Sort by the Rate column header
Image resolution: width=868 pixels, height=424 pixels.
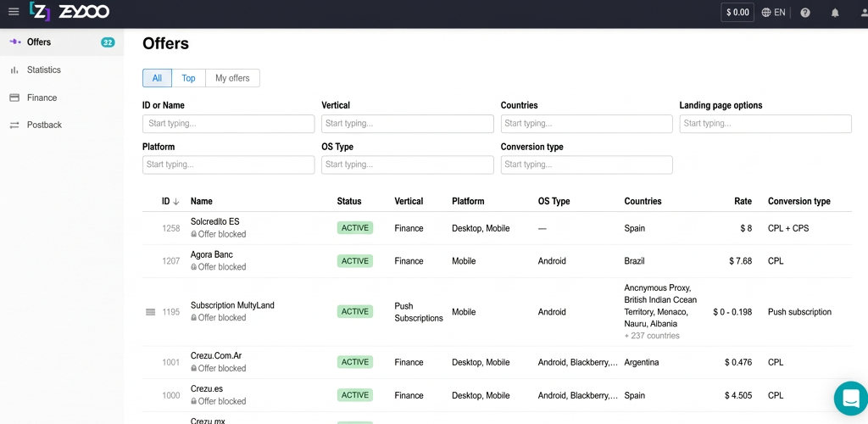click(x=743, y=202)
